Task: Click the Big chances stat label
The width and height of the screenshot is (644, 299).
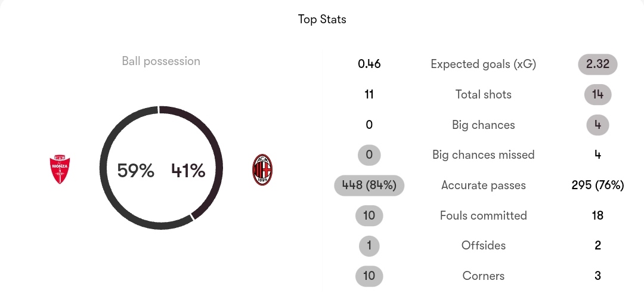Action: pyautogui.click(x=484, y=125)
